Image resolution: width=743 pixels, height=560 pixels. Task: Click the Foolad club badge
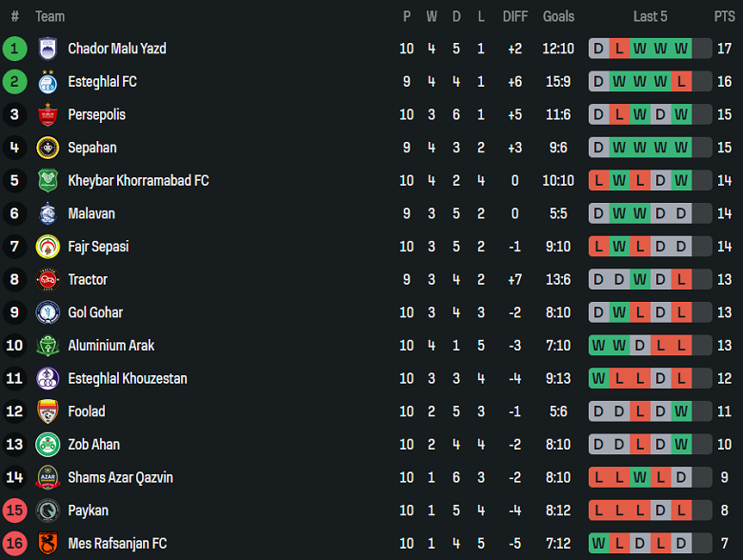[x=48, y=411]
